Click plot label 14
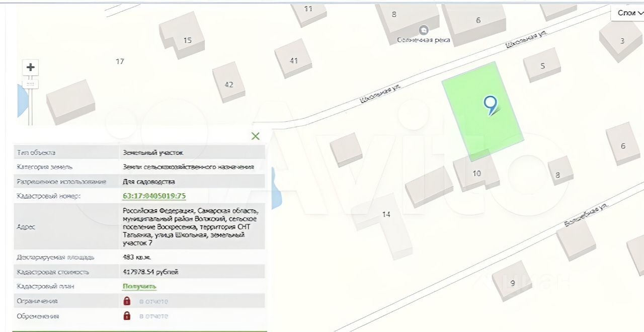The height and width of the screenshot is (332, 644). tap(386, 214)
